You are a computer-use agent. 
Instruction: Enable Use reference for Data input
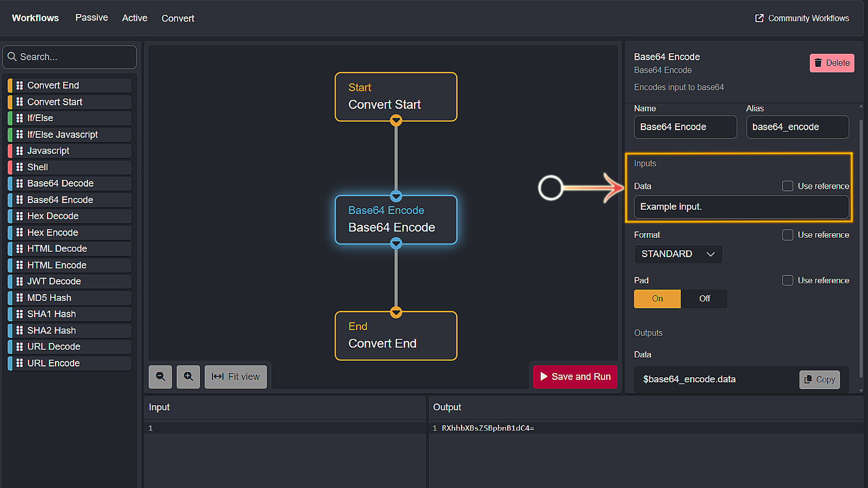tap(788, 186)
